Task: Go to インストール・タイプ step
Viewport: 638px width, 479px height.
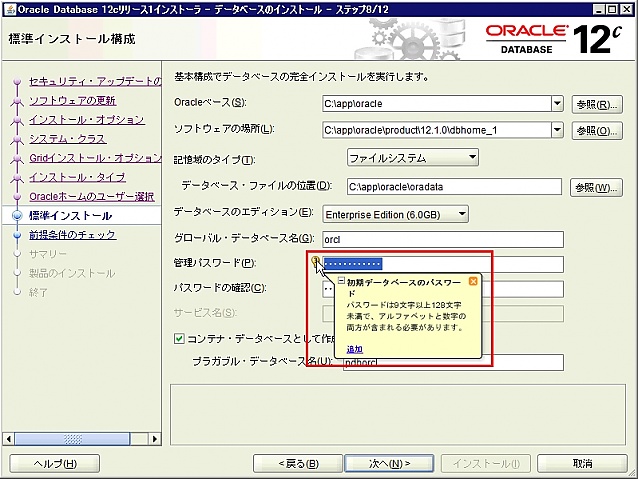Action: click(x=77, y=177)
